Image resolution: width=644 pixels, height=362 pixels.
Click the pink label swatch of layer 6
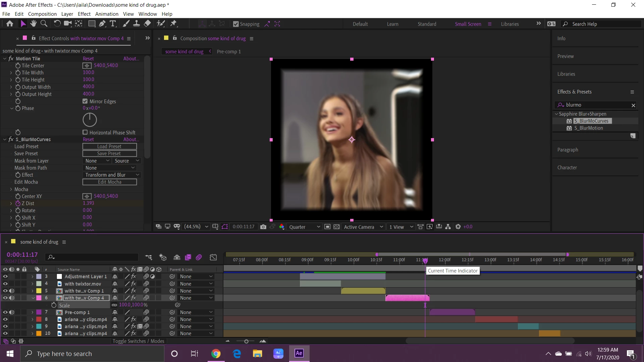point(39,298)
